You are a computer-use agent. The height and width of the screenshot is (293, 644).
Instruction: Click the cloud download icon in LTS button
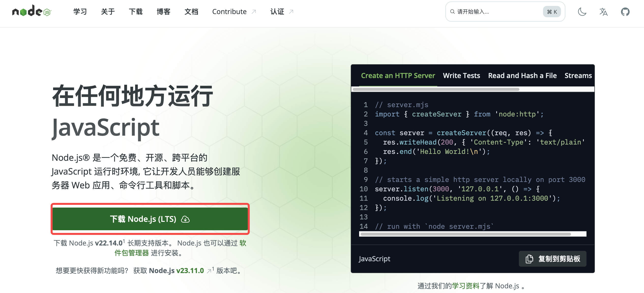[x=185, y=219]
